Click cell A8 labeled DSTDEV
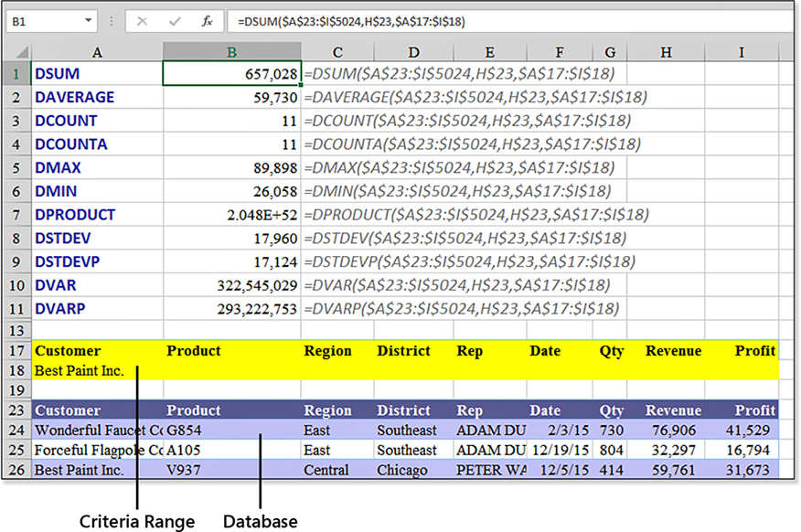The width and height of the screenshot is (801, 532). tap(97, 238)
